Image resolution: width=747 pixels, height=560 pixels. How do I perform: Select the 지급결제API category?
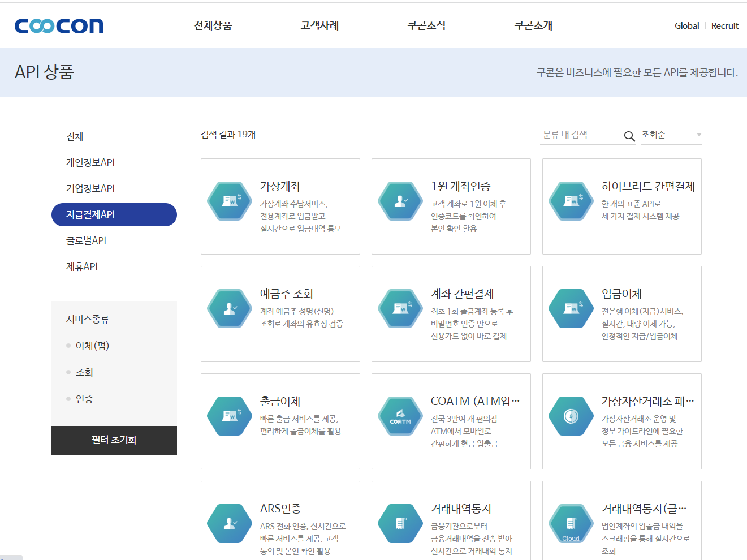(x=114, y=214)
